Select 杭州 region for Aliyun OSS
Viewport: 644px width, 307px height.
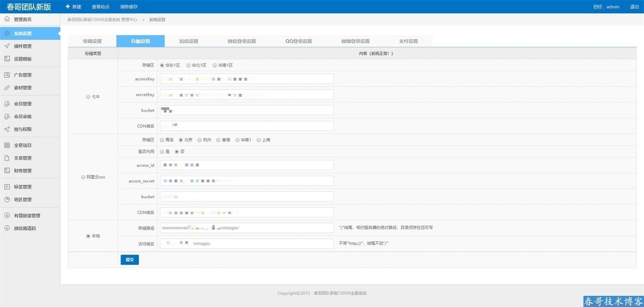coord(200,140)
